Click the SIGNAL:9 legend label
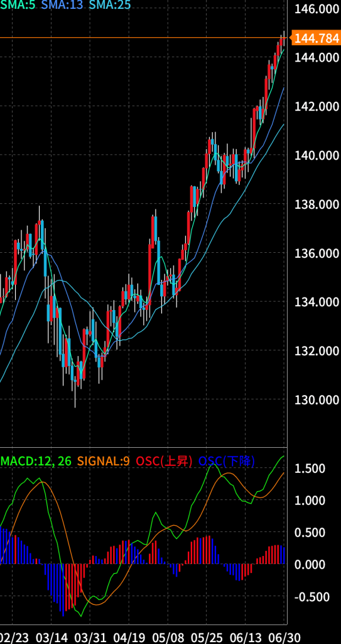 (x=103, y=461)
